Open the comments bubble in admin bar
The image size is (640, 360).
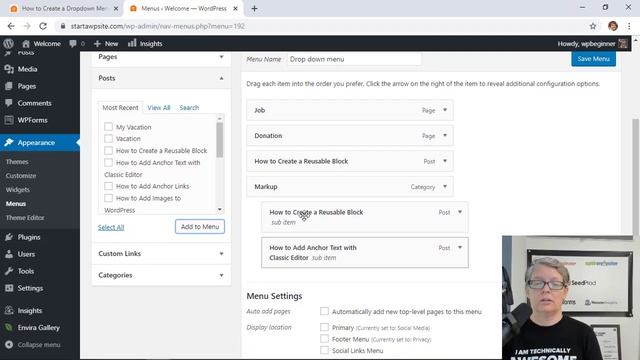(x=77, y=44)
